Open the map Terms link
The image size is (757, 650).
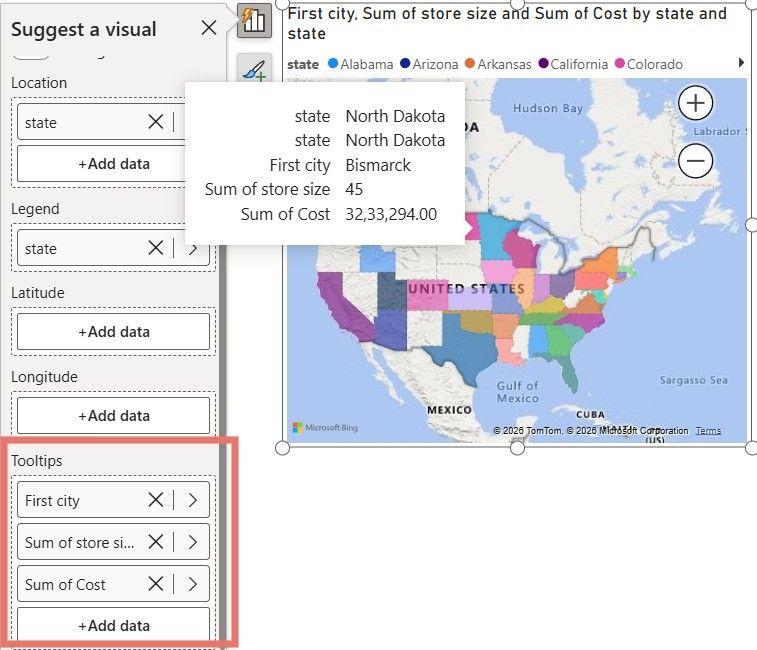click(x=708, y=430)
